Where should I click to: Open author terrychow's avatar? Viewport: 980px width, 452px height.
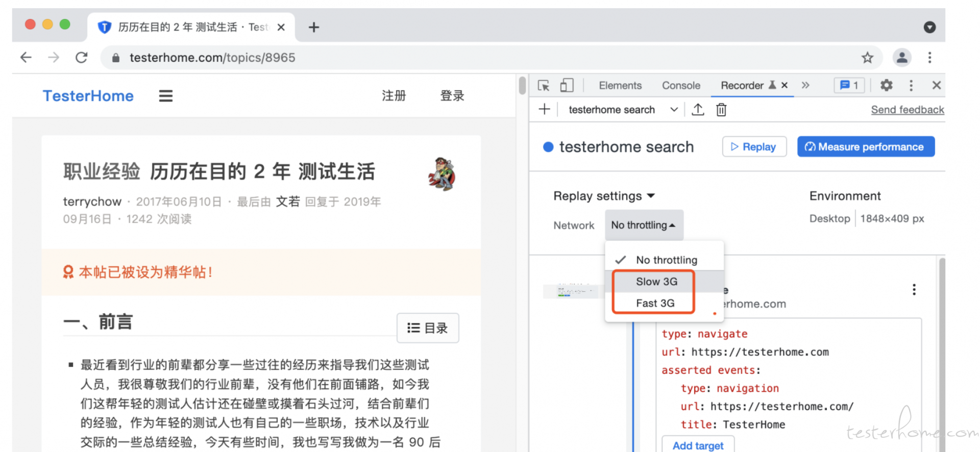(x=442, y=174)
